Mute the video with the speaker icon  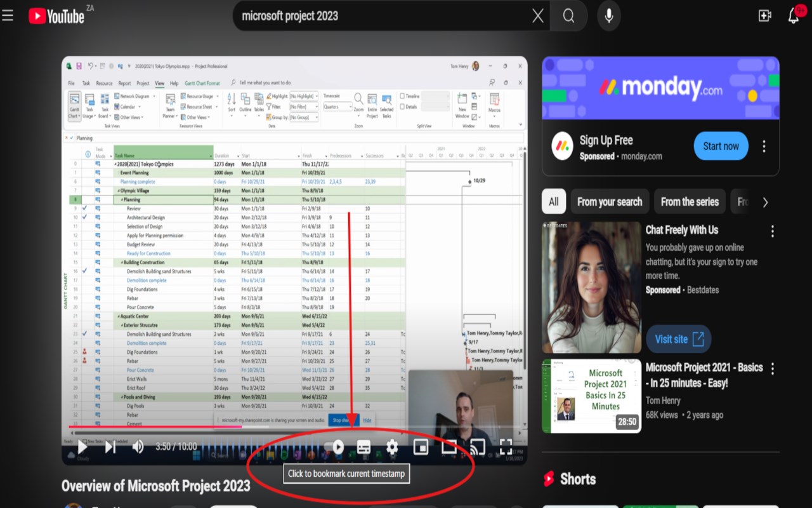(138, 447)
